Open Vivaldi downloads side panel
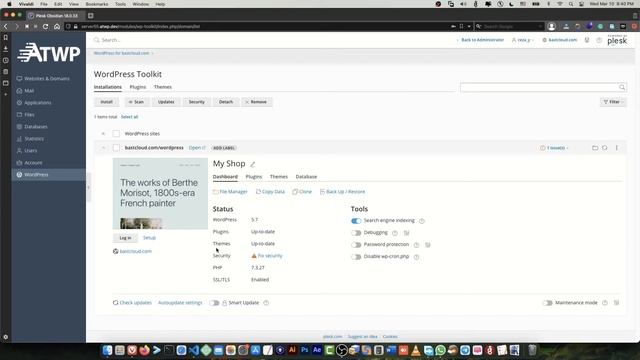The image size is (640, 360). tap(6, 49)
